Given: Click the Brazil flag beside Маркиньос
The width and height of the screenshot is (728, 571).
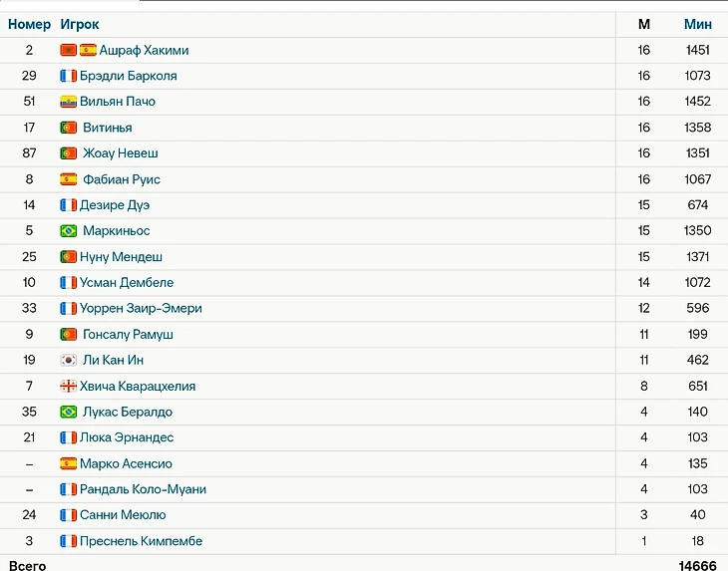Looking at the screenshot, I should click(68, 231).
